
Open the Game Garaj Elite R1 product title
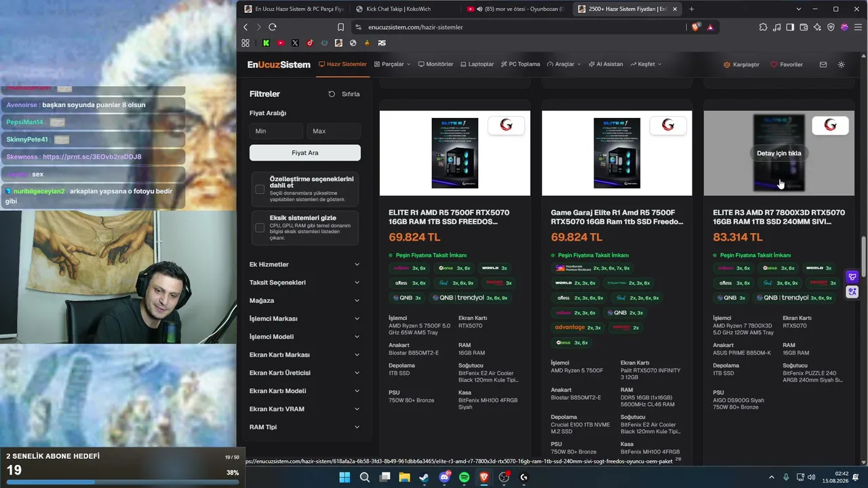(x=617, y=217)
